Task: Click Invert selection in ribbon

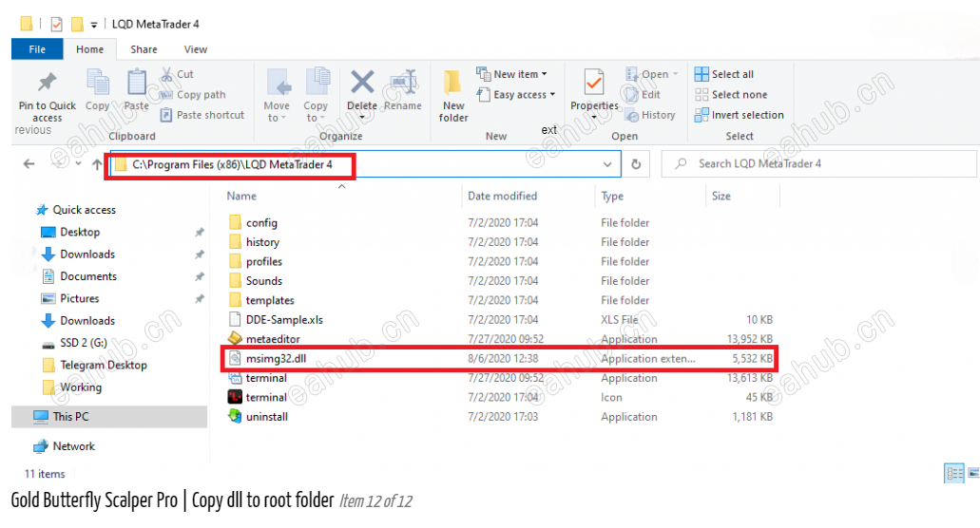Action: (740, 115)
